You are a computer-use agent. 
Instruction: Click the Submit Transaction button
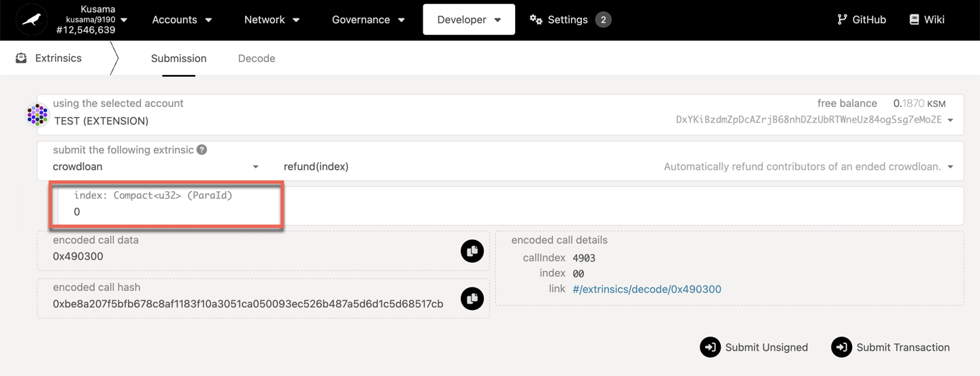[891, 347]
